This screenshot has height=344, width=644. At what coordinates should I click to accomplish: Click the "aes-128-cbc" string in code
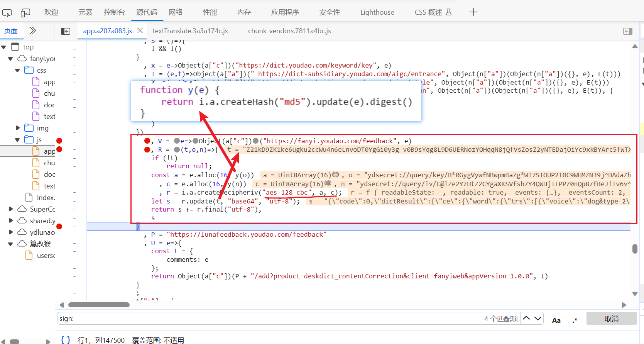click(287, 192)
